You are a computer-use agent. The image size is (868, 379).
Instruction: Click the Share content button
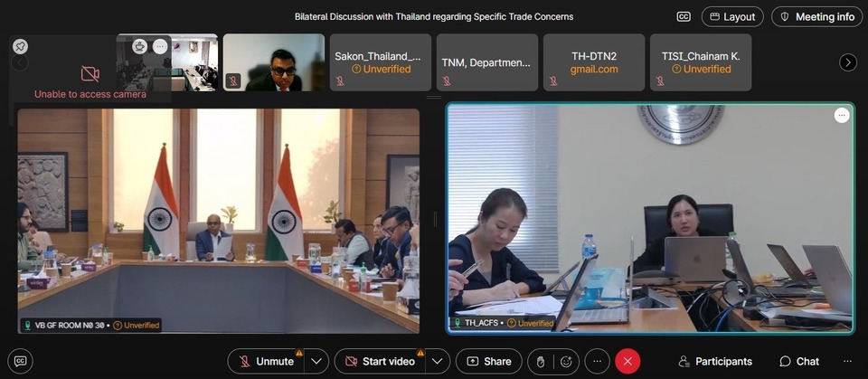pos(488,361)
